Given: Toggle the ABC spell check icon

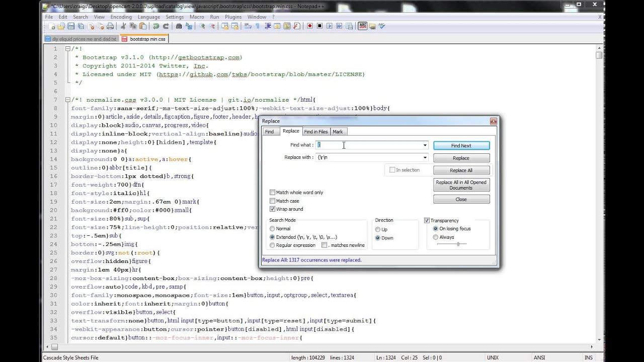Looking at the screenshot, I should click(363, 26).
